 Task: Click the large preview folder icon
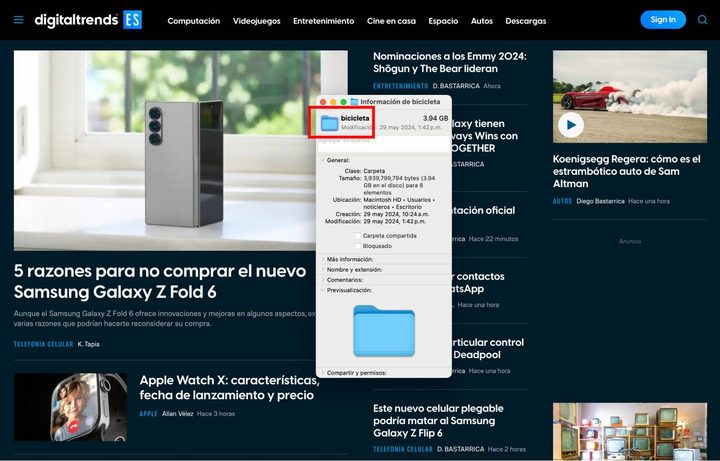[x=384, y=331]
